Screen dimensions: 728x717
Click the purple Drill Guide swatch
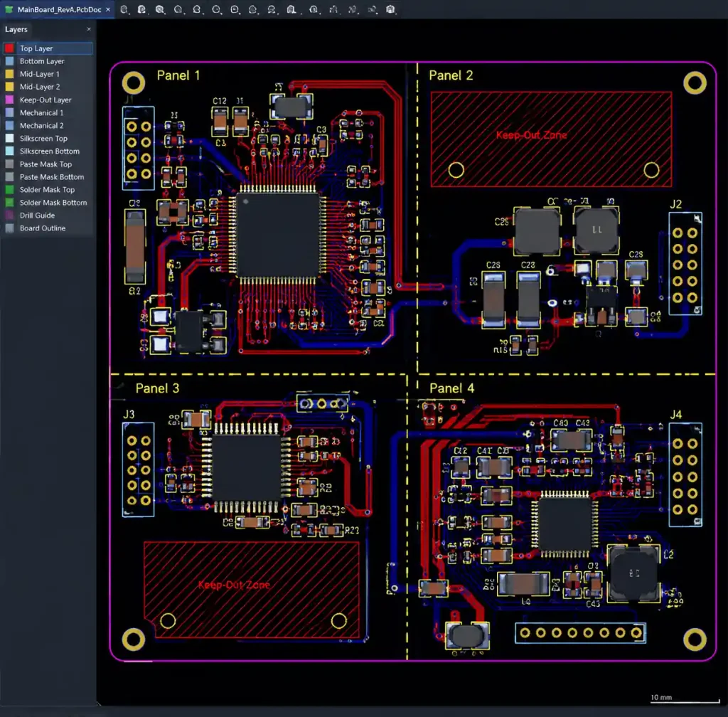(9, 215)
